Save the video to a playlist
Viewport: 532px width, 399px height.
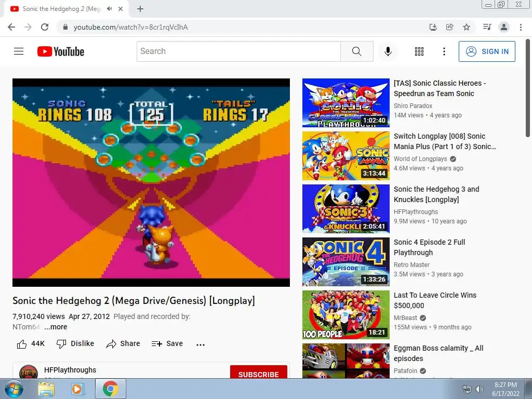[x=167, y=344]
